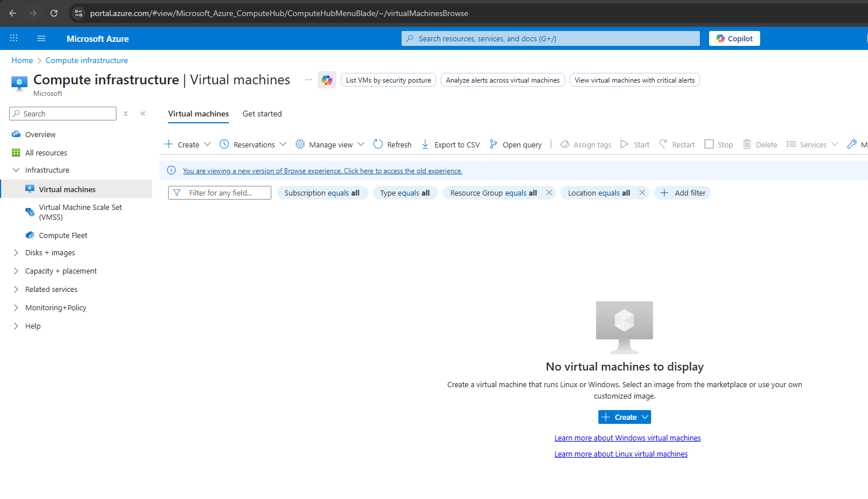This screenshot has height=499, width=868.
Task: Collapse the Infrastructure section
Action: tap(16, 170)
